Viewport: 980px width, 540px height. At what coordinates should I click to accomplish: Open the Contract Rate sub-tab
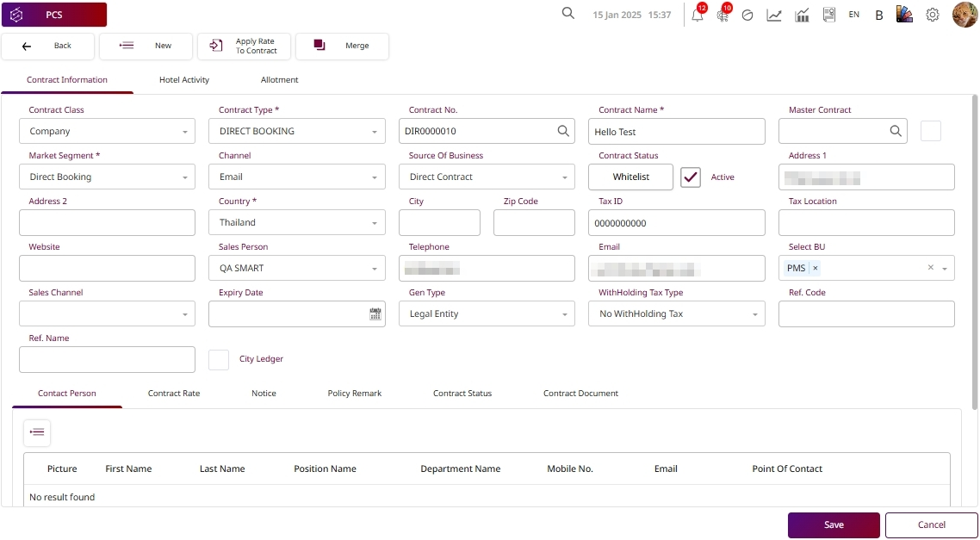click(x=174, y=394)
